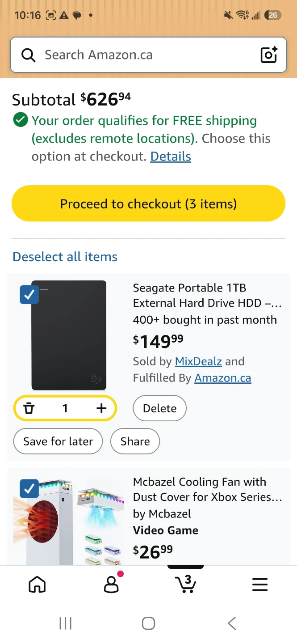Tap the magnifying glass search icon

point(29,55)
